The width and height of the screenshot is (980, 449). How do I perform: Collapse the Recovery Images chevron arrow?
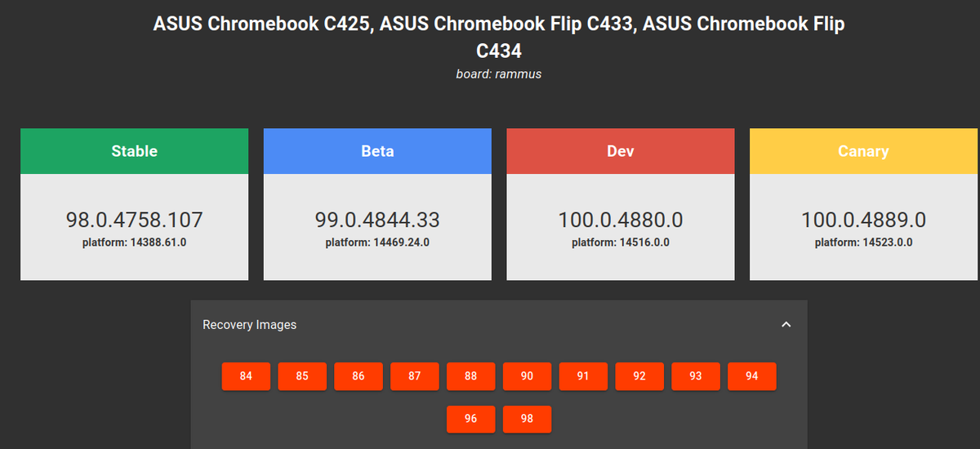[786, 325]
